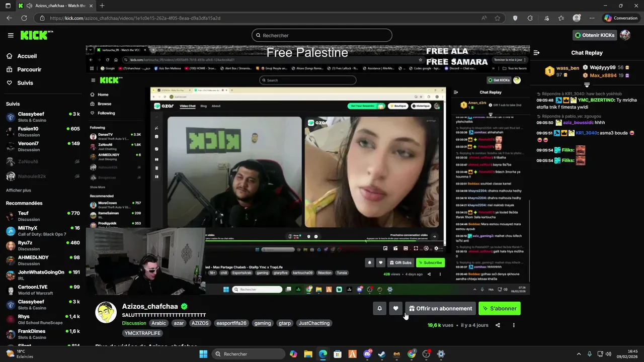Open Verooni7 channel in the sidebar
644x362 pixels.
tap(43, 146)
